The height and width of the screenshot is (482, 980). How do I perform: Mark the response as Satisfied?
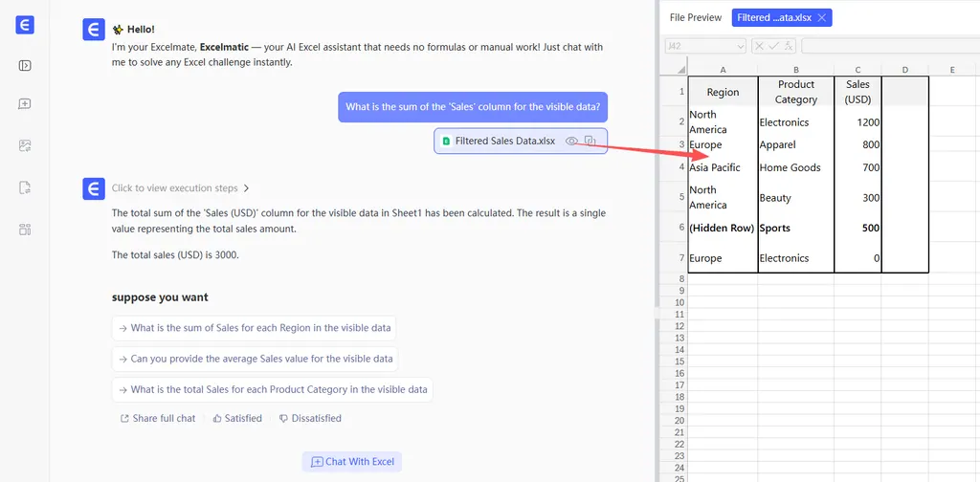click(x=236, y=419)
